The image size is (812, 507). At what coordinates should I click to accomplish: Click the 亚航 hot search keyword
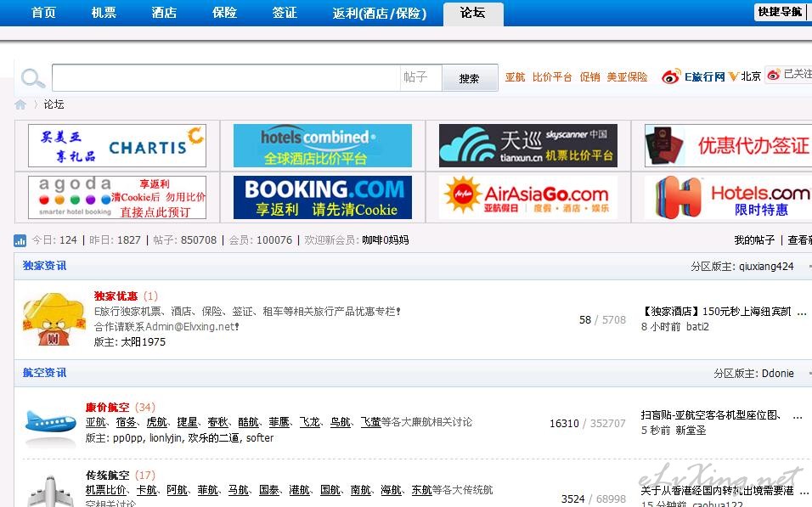pos(515,77)
